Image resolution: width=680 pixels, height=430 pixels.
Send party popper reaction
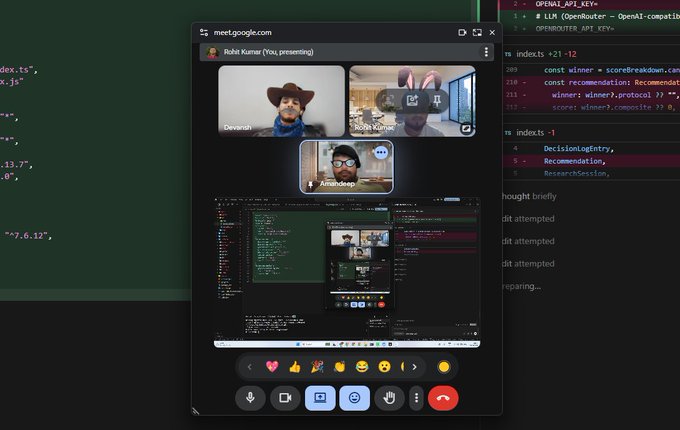[x=317, y=367]
